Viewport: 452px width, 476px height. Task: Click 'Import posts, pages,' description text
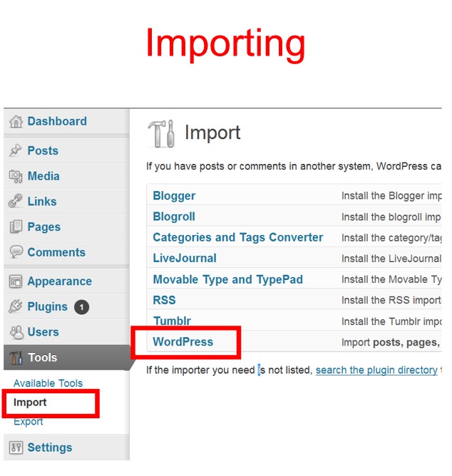tap(391, 343)
